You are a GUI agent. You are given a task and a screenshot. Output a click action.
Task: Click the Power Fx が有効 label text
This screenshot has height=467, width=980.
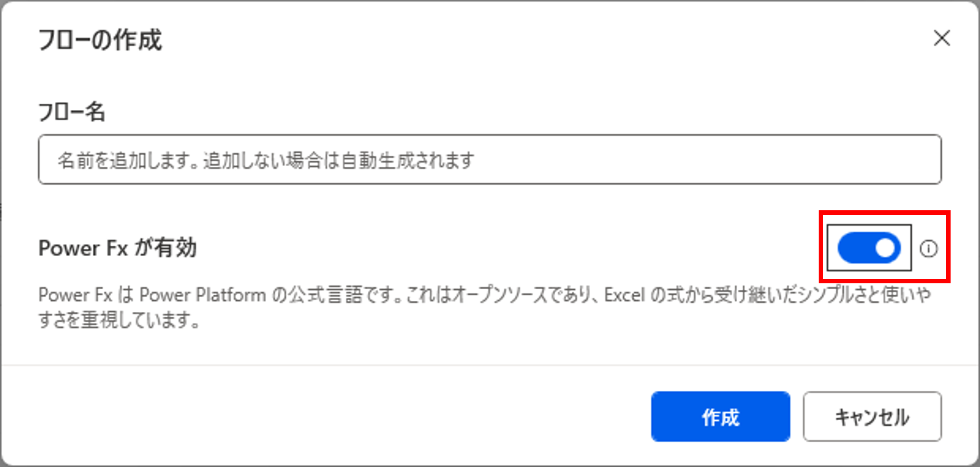[118, 248]
